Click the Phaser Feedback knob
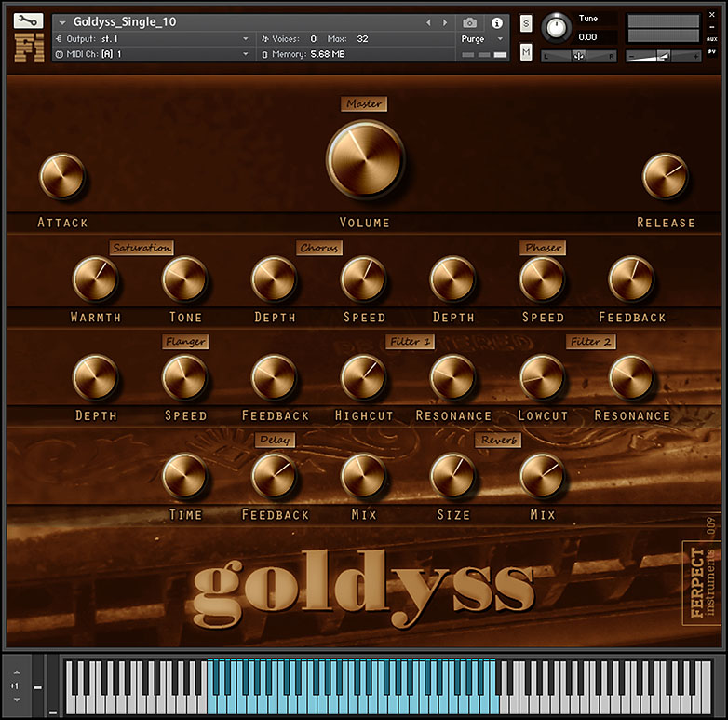Screen dimensions: 728x720 pyautogui.click(x=631, y=278)
